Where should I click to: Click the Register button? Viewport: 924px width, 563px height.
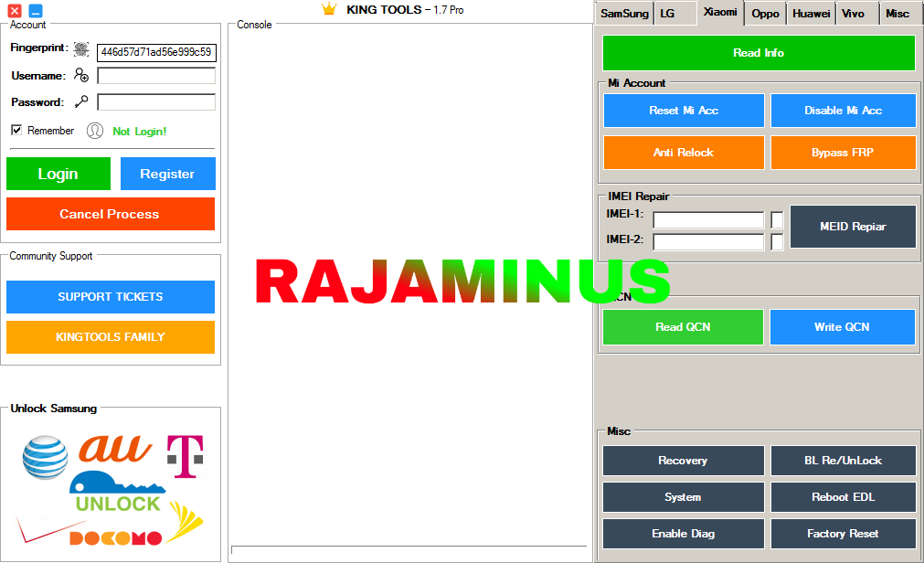click(x=168, y=174)
